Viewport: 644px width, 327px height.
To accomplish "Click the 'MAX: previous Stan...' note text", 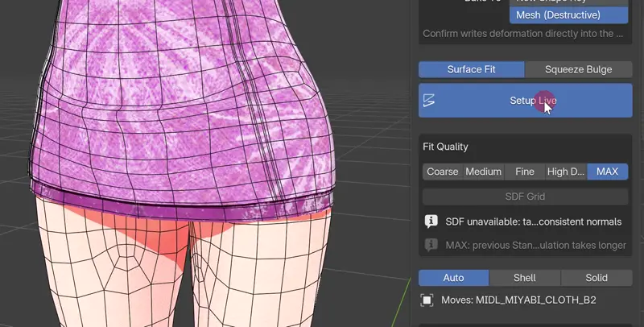I will 536,245.
